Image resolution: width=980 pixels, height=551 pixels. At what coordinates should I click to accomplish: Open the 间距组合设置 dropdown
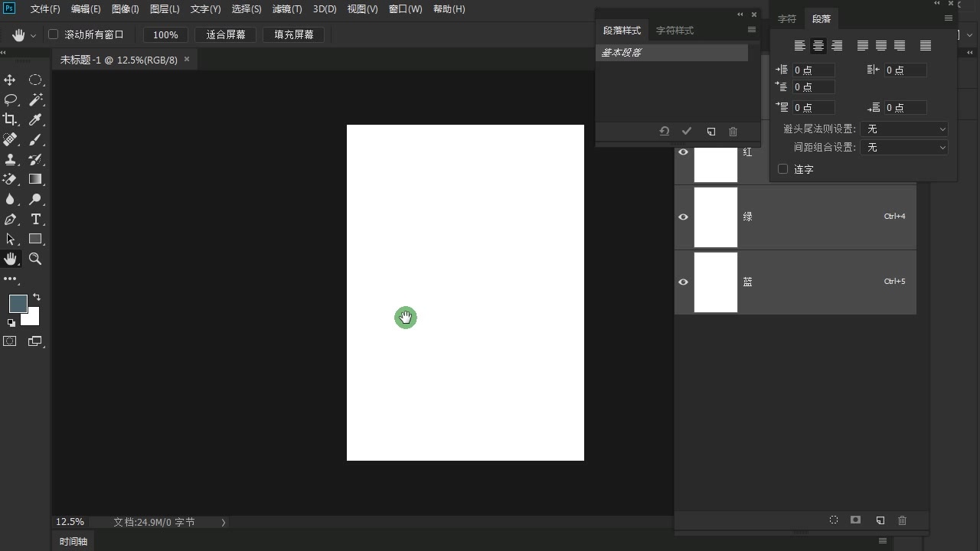click(904, 147)
